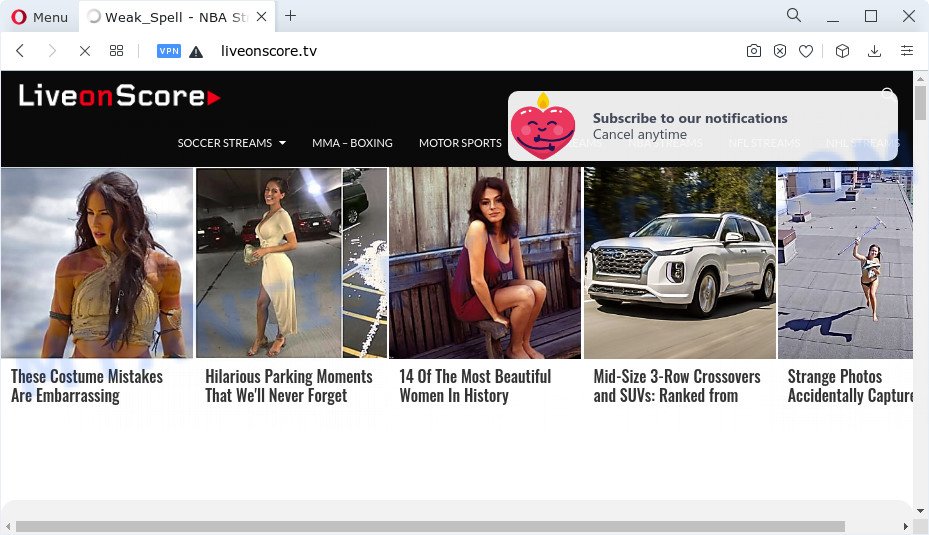Stop loading the page
The width and height of the screenshot is (929, 535).
point(85,51)
